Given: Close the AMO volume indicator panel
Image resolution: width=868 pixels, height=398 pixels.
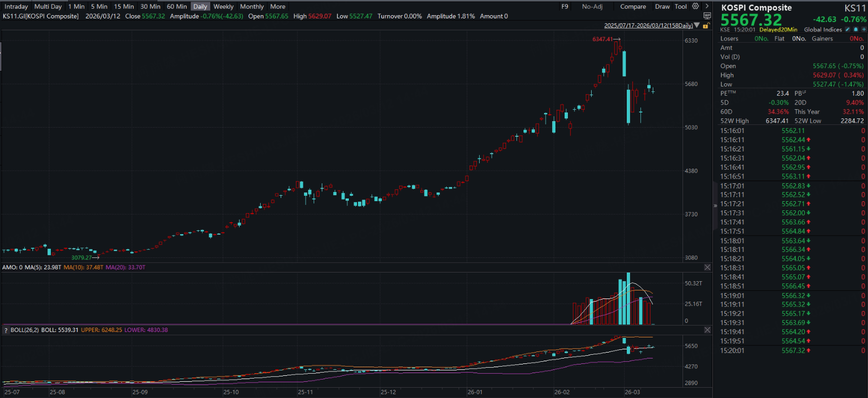Looking at the screenshot, I should point(707,268).
